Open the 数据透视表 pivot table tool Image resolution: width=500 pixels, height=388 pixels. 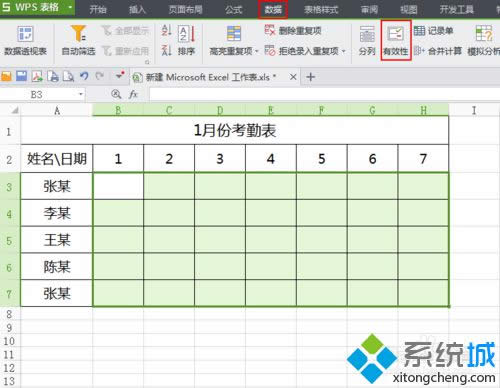(x=25, y=40)
